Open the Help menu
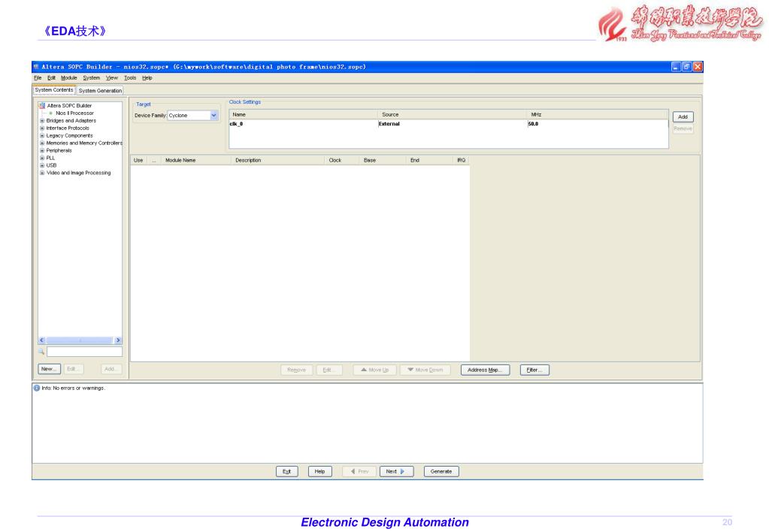769x532 pixels. (x=147, y=78)
